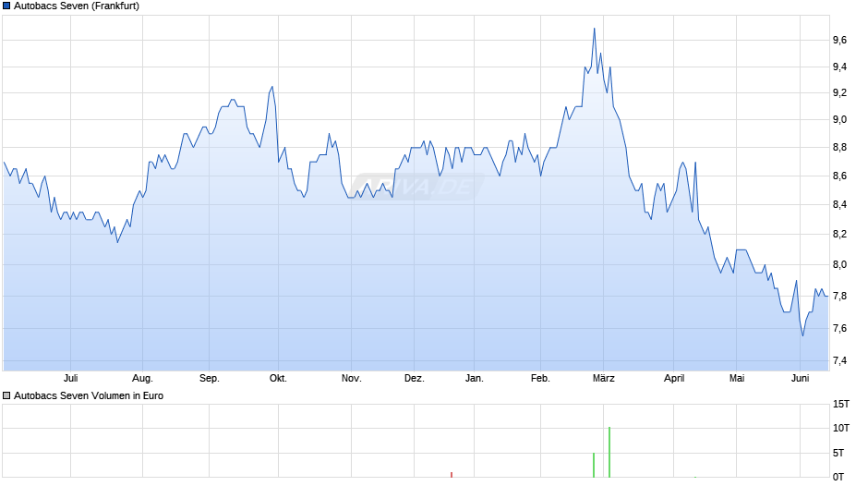Viewport: 868px width, 486px height.
Task: Click the 'Mai' month label
Action: click(x=737, y=379)
